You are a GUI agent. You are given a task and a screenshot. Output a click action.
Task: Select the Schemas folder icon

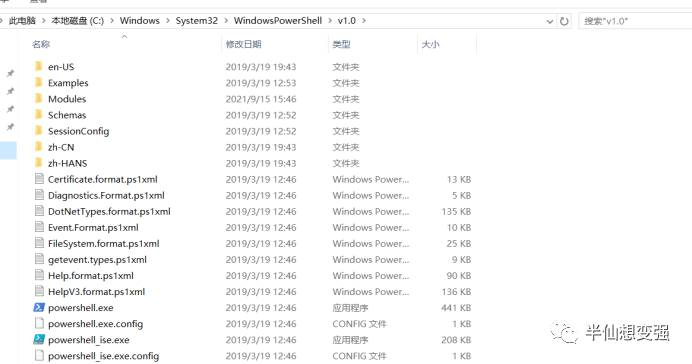39,115
